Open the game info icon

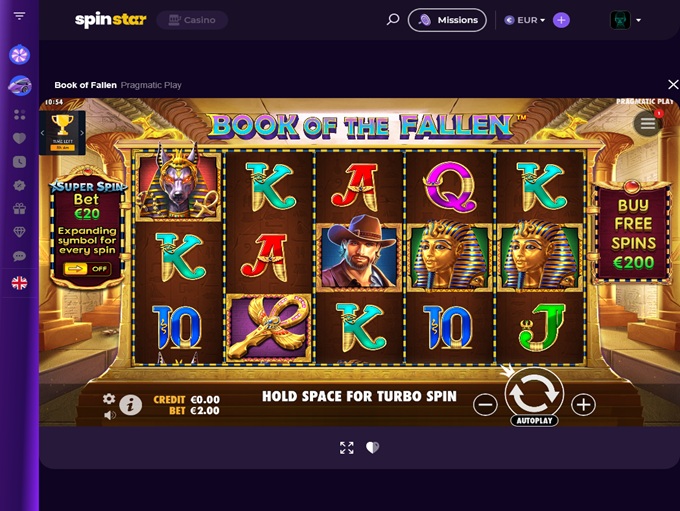pyautogui.click(x=130, y=405)
